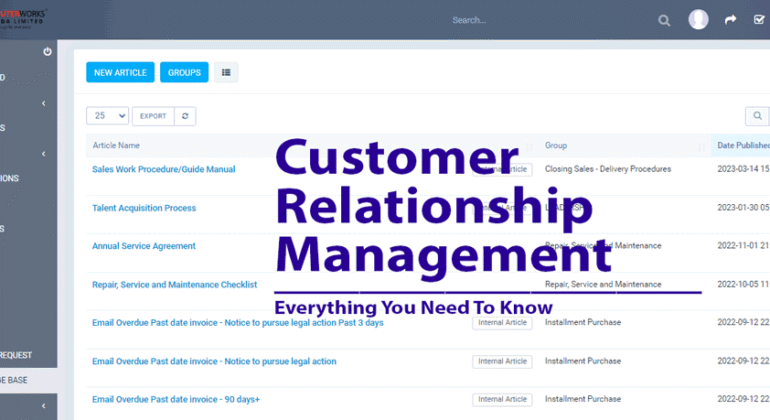
Task: Open 'Notice to pursue legal action' article
Action: [214, 361]
